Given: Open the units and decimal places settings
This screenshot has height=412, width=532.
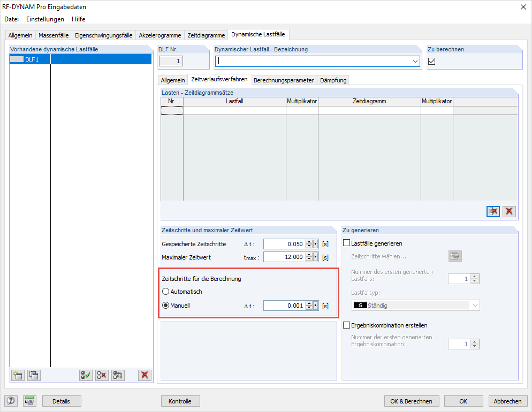Looking at the screenshot, I should pos(29,401).
